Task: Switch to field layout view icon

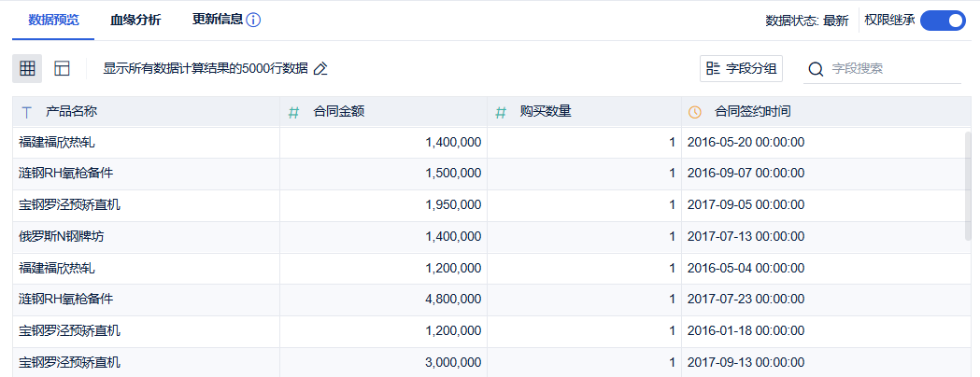Action: point(62,68)
